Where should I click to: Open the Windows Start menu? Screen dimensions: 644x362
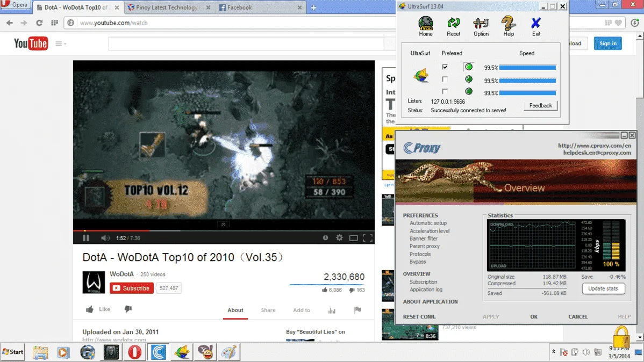[13, 352]
